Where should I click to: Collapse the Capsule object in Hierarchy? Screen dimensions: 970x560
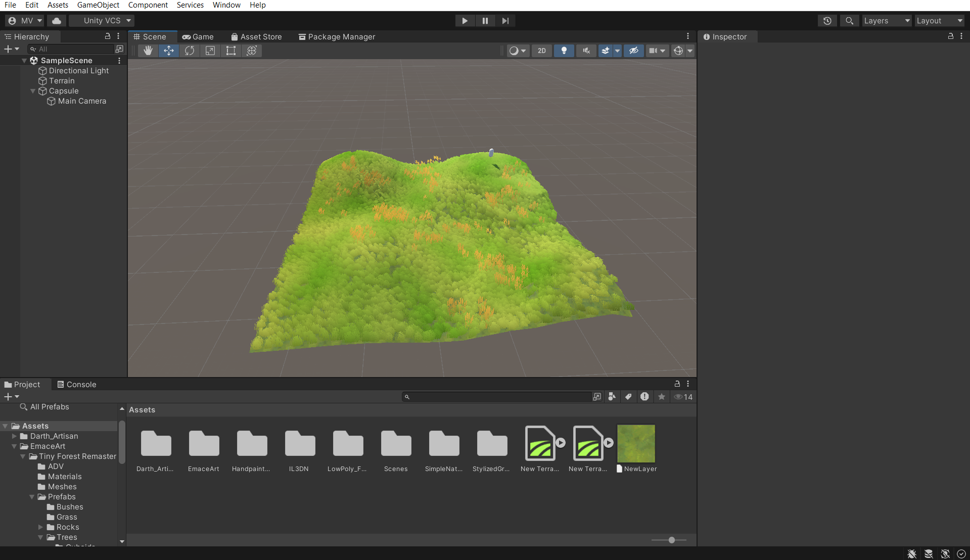[33, 91]
